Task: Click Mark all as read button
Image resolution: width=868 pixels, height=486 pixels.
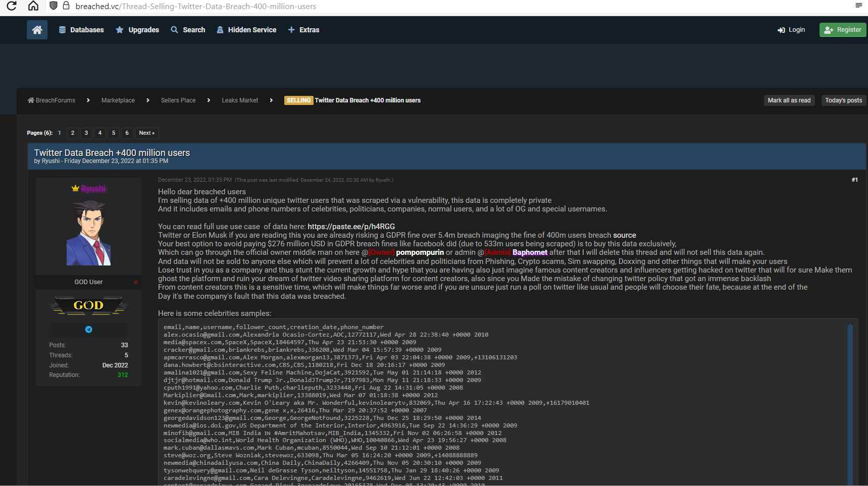Action: point(789,100)
